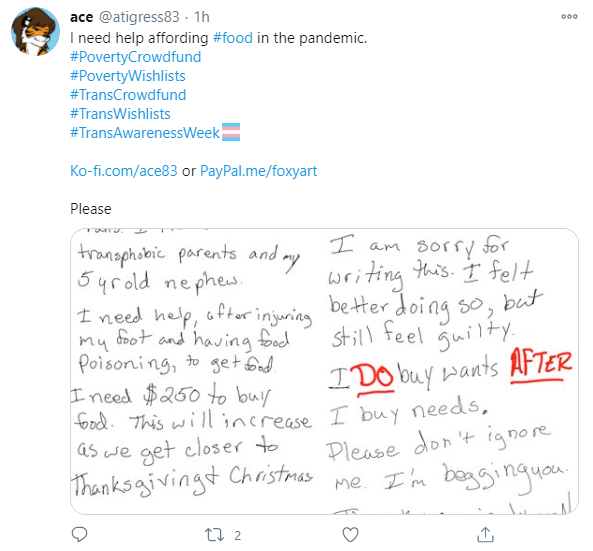Enlarge the attached handwritten note image

coord(324,371)
